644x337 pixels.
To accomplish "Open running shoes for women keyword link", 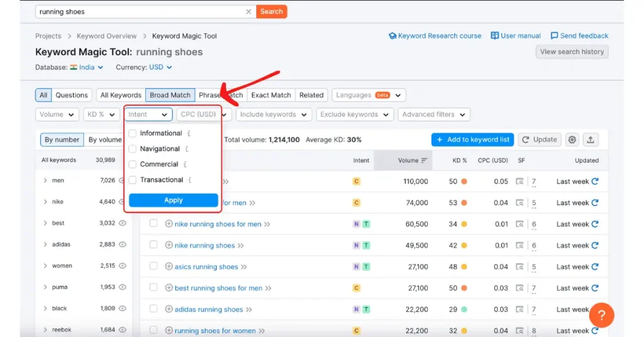I will pos(215,331).
